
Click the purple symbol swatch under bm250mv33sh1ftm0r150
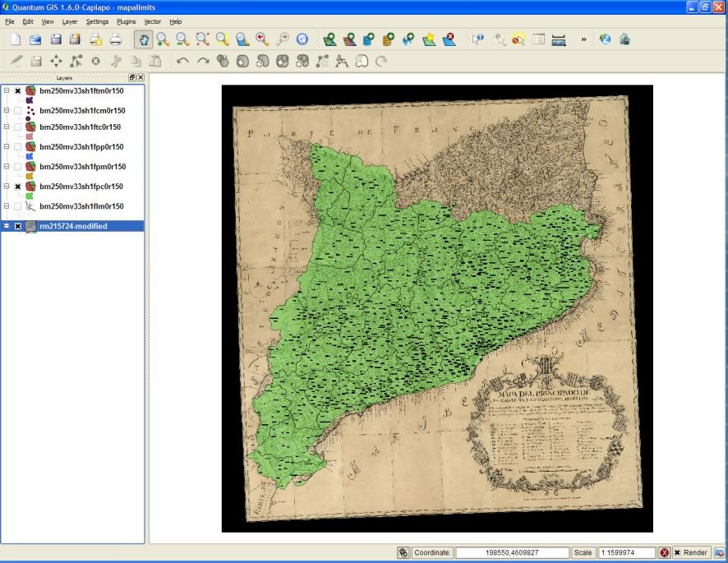pyautogui.click(x=30, y=100)
